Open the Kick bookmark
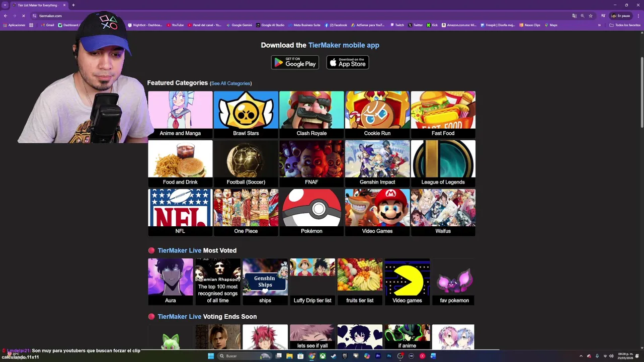The width and height of the screenshot is (644, 362). click(x=432, y=25)
